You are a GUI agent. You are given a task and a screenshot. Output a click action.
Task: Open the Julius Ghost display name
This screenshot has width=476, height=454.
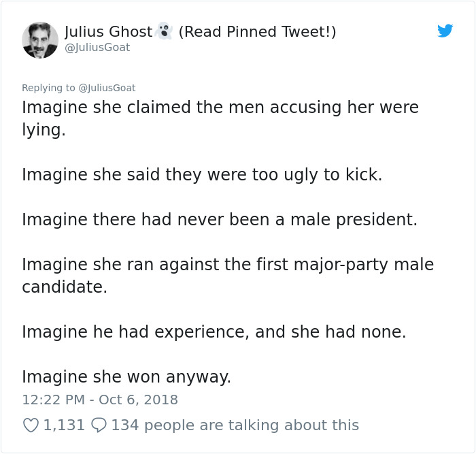click(109, 31)
